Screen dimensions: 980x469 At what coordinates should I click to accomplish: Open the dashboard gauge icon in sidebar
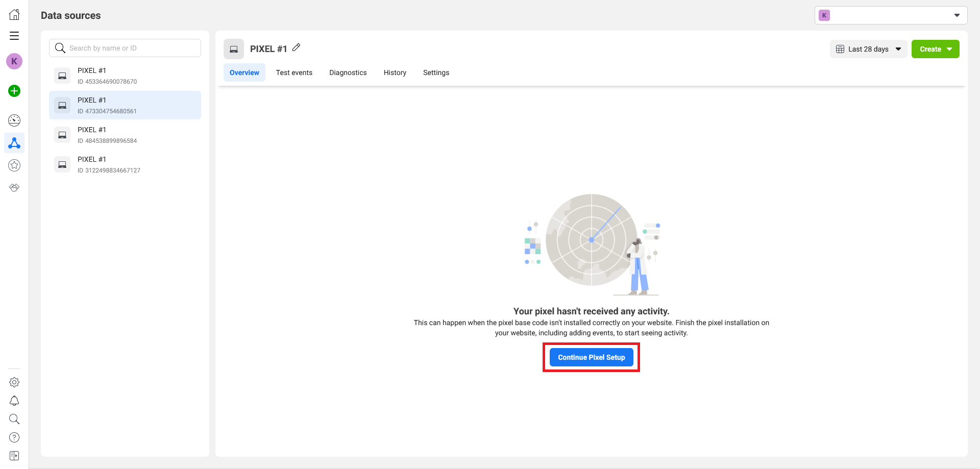(x=14, y=120)
